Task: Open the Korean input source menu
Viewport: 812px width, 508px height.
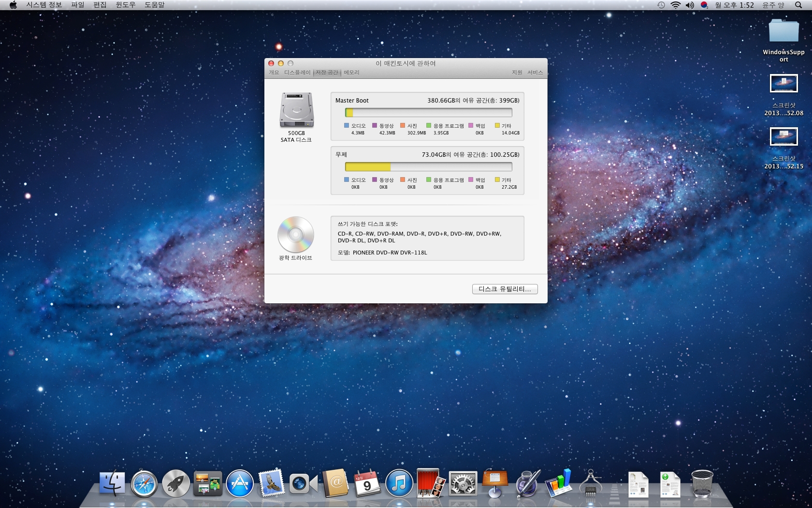Action: [704, 5]
